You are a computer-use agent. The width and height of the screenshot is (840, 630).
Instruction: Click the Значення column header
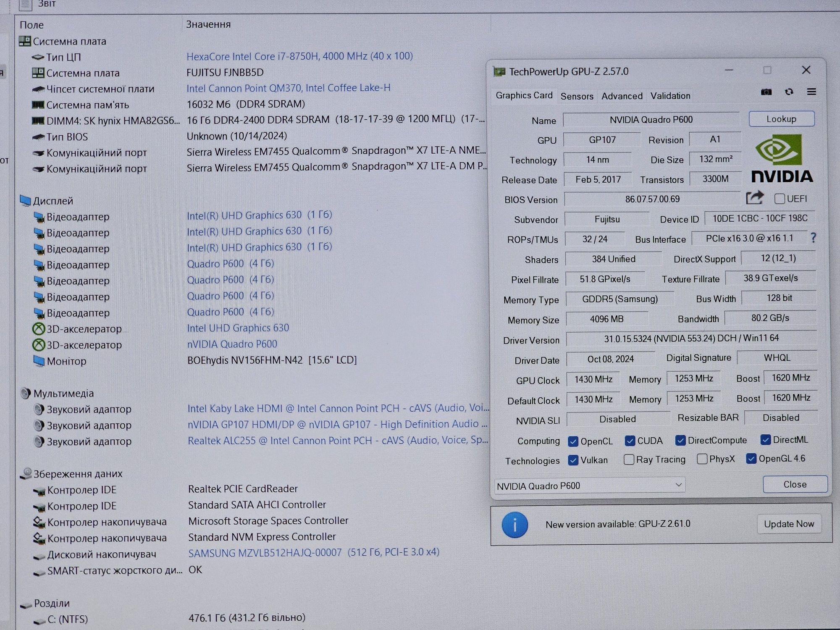tap(208, 24)
